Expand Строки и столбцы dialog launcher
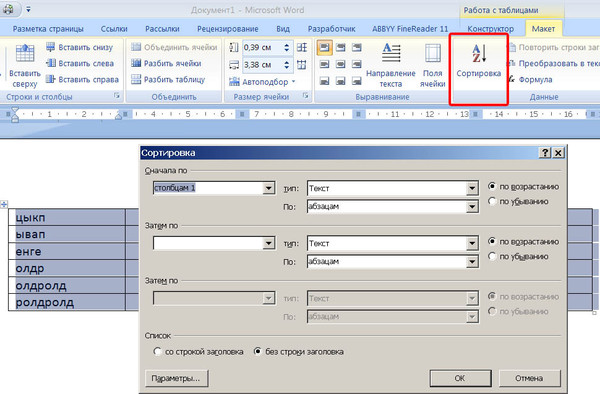Screen dimensions: 600x394 [x=117, y=96]
